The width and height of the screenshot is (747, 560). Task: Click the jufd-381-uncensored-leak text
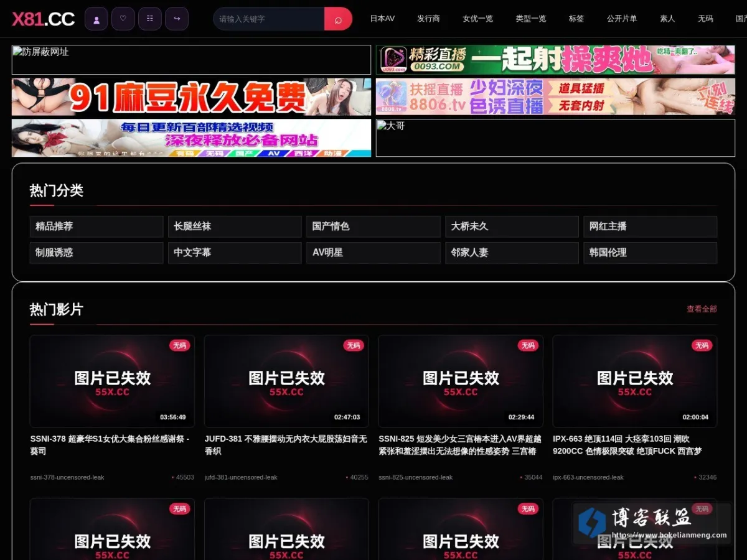pyautogui.click(x=241, y=477)
